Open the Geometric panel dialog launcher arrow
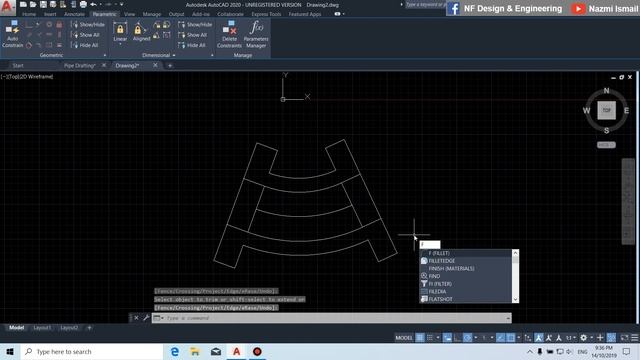The image size is (640, 360). click(x=105, y=55)
